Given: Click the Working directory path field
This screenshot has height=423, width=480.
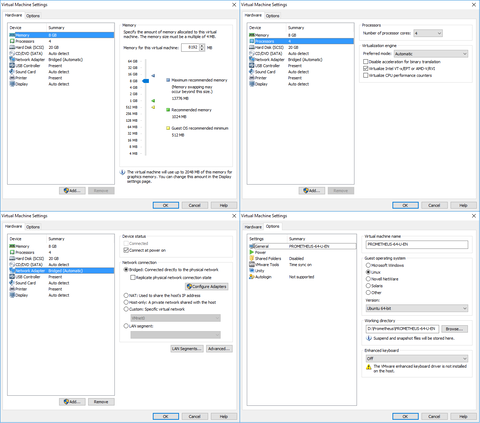Looking at the screenshot, I should click(402, 329).
